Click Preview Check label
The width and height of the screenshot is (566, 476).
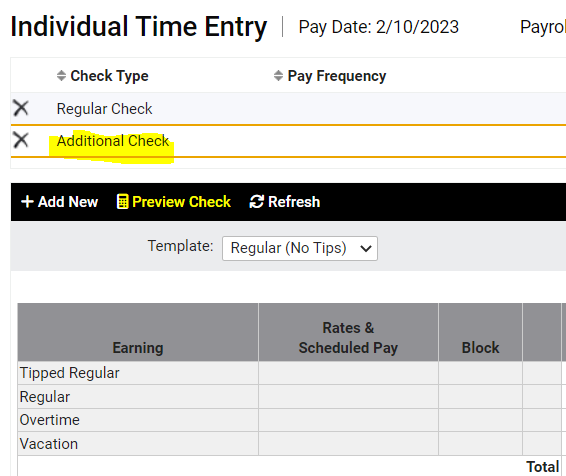(x=181, y=202)
